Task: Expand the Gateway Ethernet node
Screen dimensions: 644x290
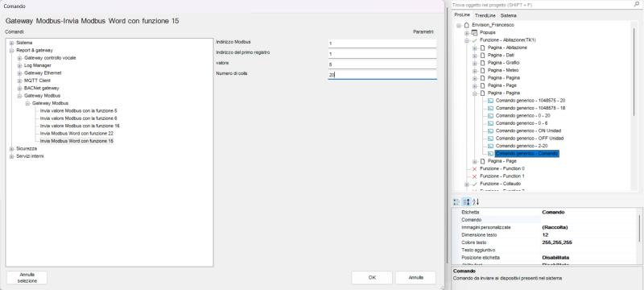Action: click(x=19, y=73)
